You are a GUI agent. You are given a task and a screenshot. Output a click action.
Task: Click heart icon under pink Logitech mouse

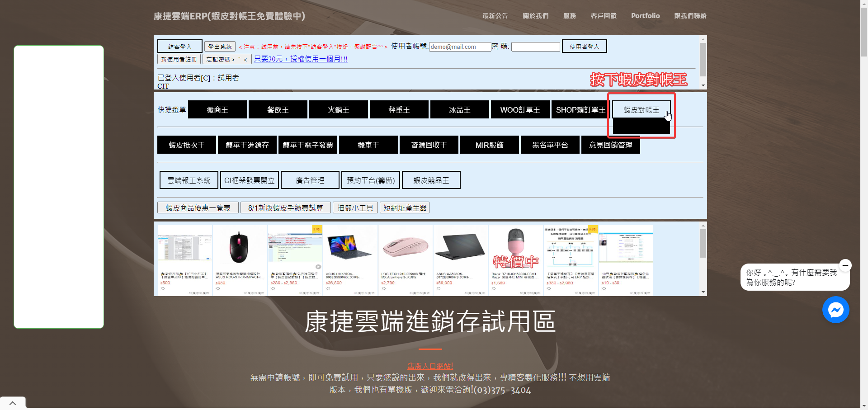point(383,289)
